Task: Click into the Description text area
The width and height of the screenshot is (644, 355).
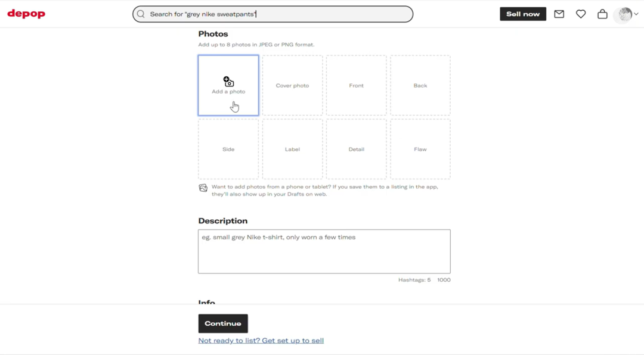Action: click(324, 251)
